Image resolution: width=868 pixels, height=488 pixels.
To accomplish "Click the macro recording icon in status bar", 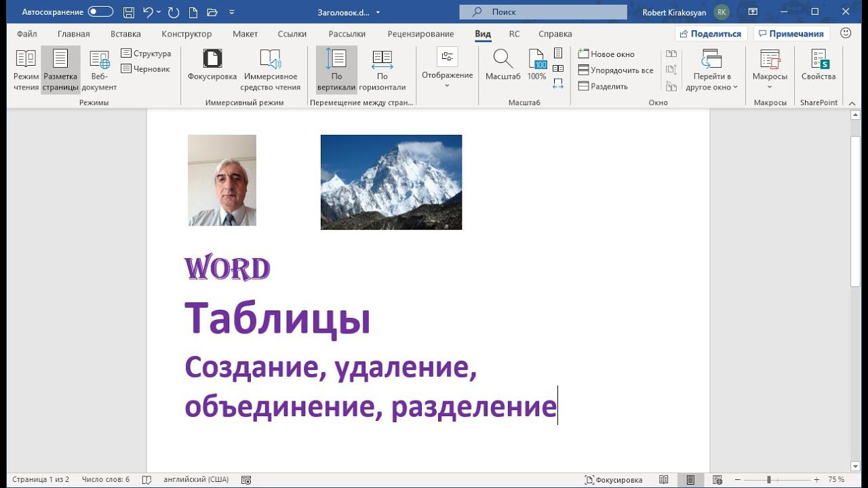I will pos(246,480).
